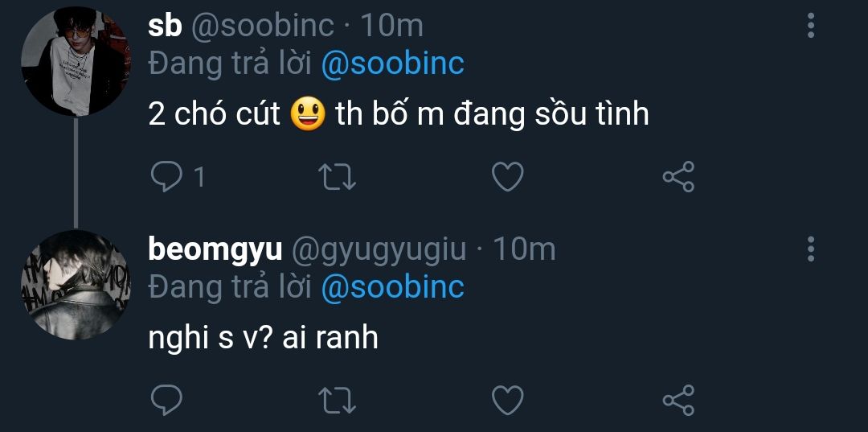Open tweet text "nghi s v? ai ranh"
Screen dimensions: 868x432
(x=263, y=338)
